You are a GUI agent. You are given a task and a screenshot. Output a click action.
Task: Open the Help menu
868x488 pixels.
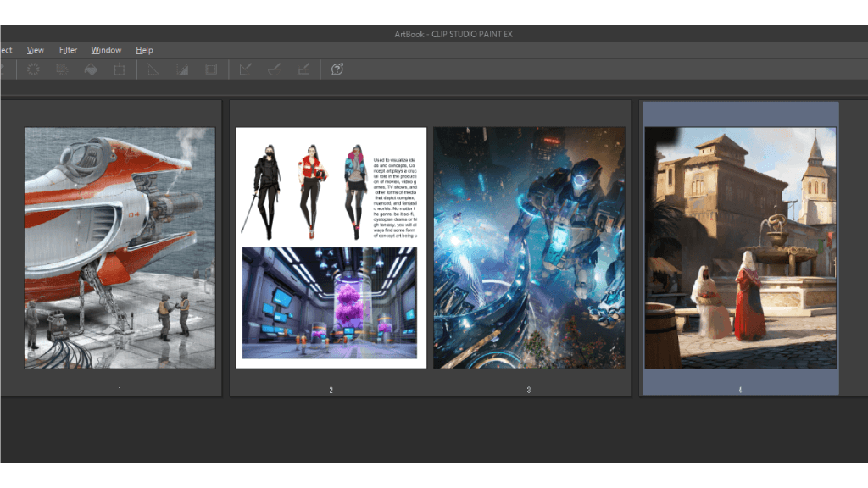144,50
